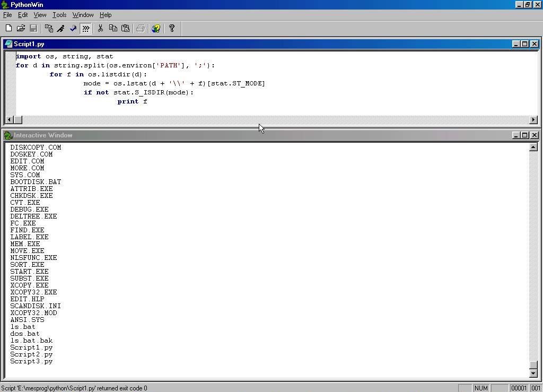Click the Check script checkmark icon
The image size is (543, 392).
pos(73,29)
